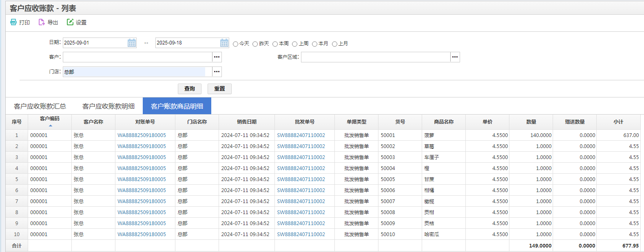Image resolution: width=644 pixels, height=252 pixels.
Task: Open 对账单号 link in row 8
Action: [x=142, y=212]
